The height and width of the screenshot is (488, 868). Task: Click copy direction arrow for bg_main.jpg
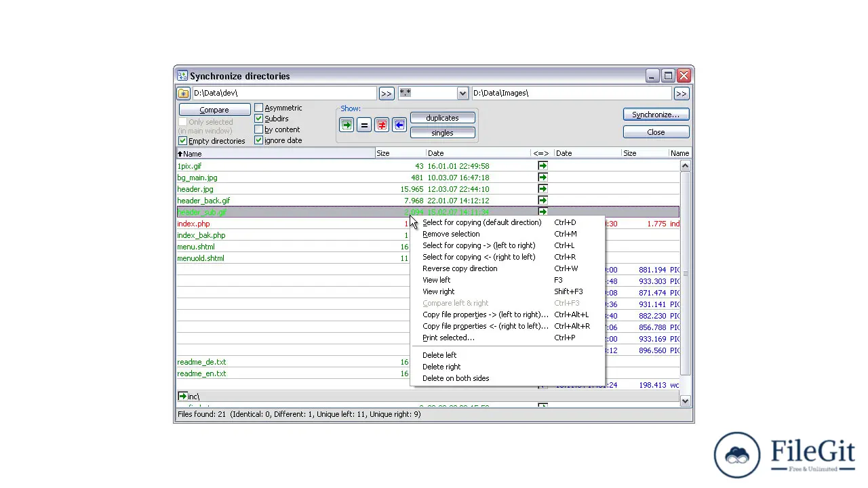542,178
